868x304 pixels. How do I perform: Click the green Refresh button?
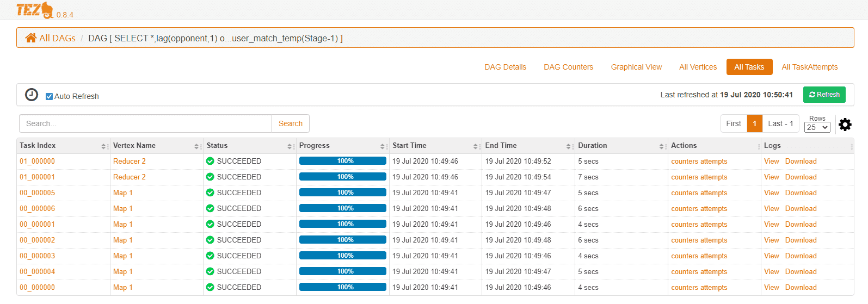click(x=824, y=95)
